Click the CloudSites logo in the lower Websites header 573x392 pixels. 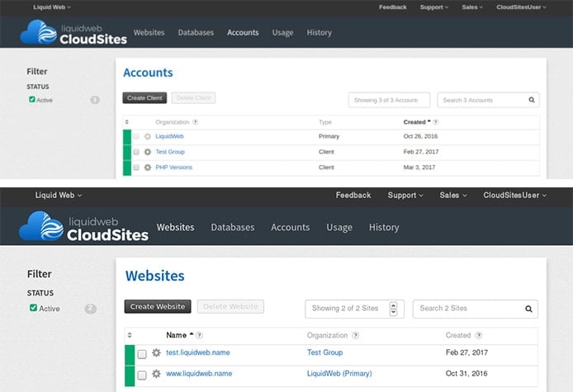click(83, 226)
